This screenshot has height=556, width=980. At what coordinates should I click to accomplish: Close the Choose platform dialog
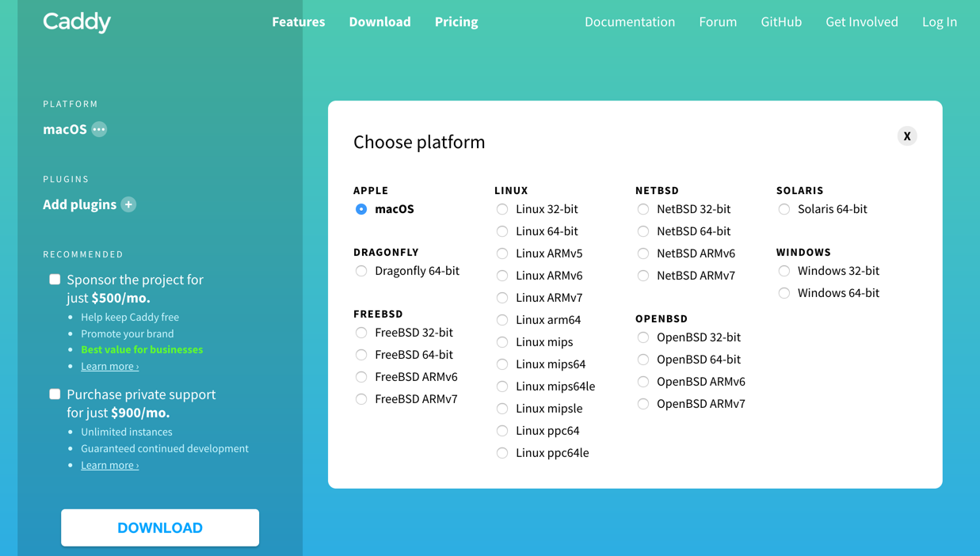pyautogui.click(x=907, y=136)
